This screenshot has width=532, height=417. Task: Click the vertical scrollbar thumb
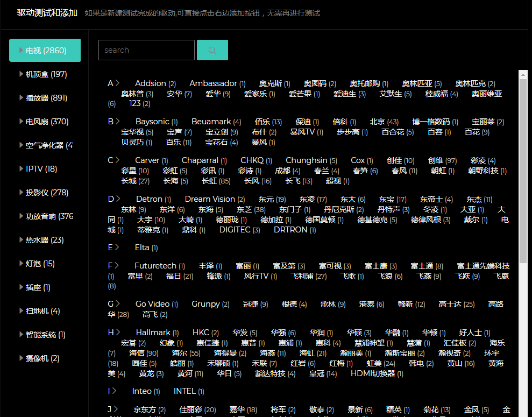pyautogui.click(x=523, y=171)
